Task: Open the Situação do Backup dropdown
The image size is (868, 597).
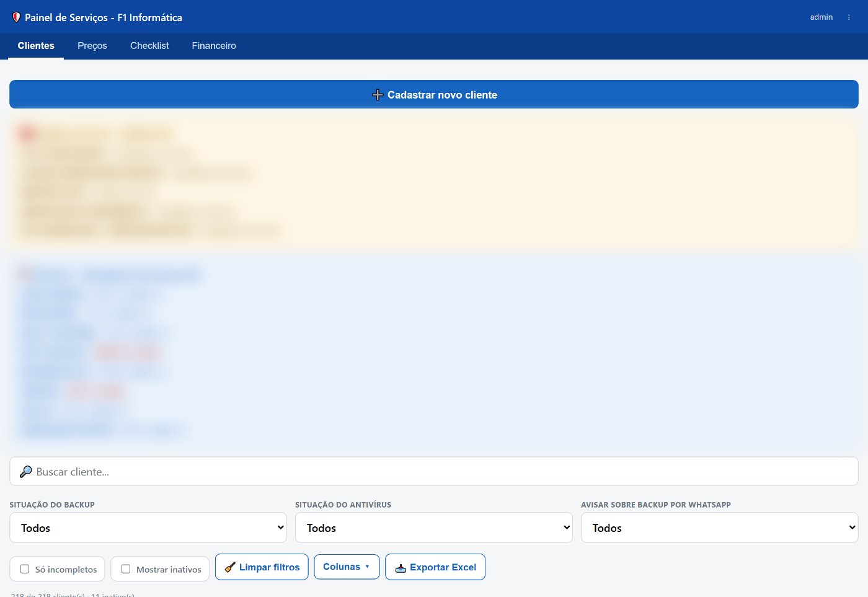Action: click(x=148, y=528)
